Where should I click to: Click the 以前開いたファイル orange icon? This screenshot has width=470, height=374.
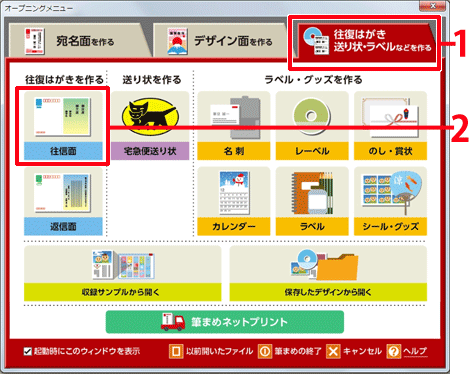click(x=176, y=351)
